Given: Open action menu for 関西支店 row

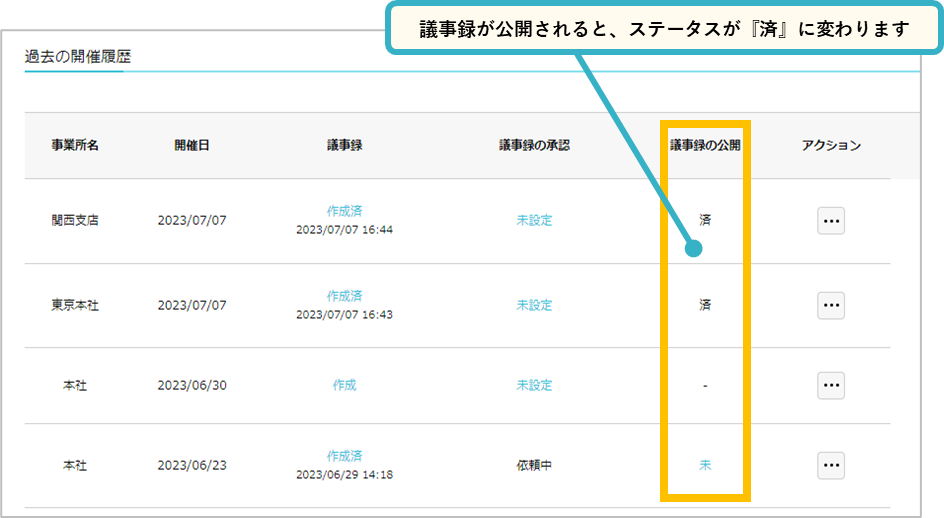Looking at the screenshot, I should [831, 220].
